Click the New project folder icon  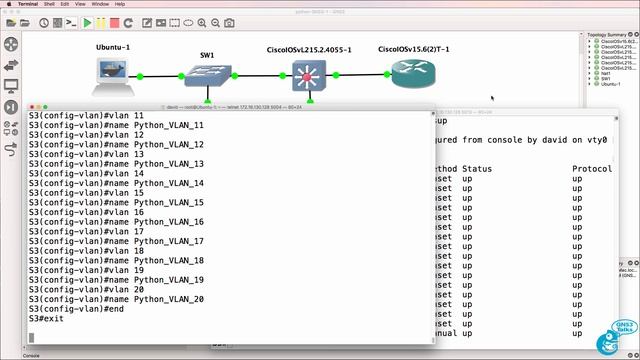tap(11, 23)
